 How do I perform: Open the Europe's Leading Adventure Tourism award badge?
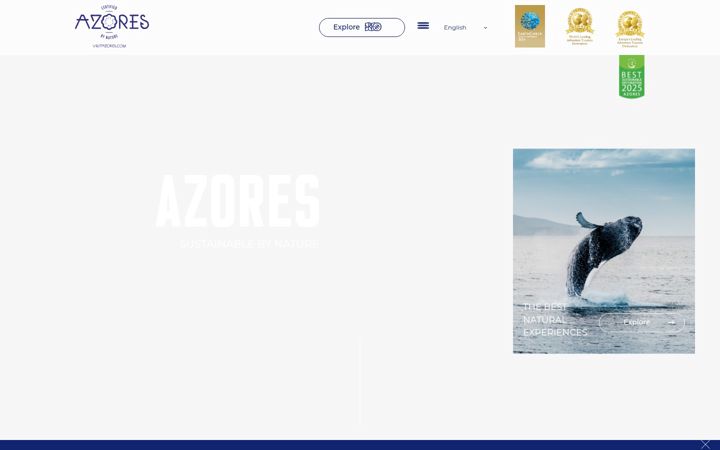click(630, 28)
